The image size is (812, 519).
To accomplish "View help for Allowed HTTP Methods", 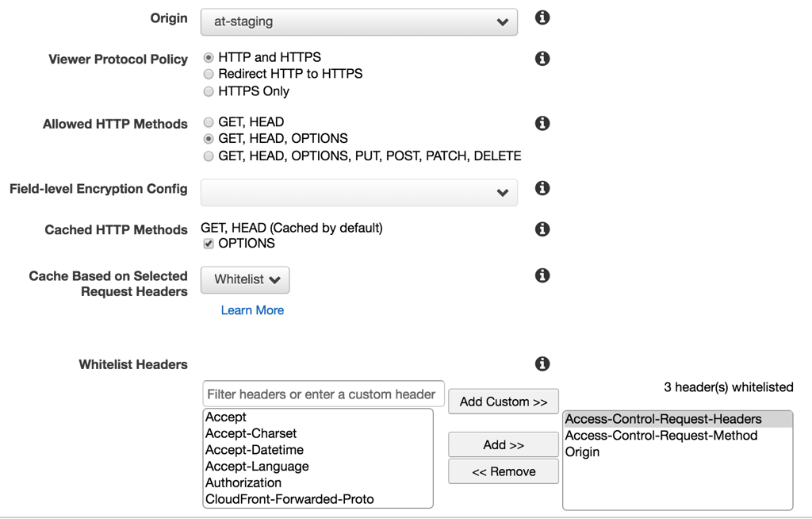I will 542,123.
